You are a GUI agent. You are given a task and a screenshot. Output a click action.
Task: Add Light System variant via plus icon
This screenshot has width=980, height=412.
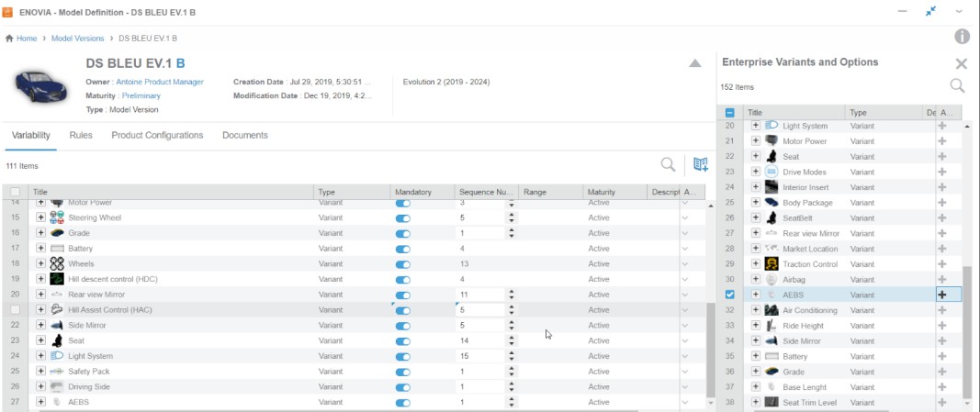pyautogui.click(x=942, y=126)
